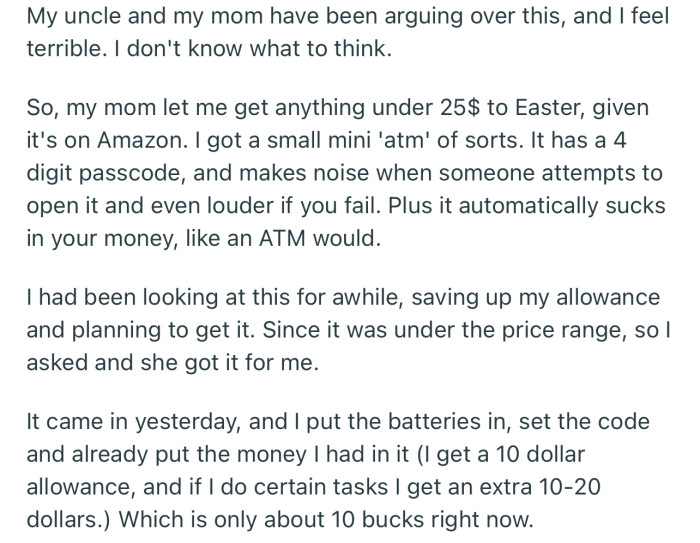Click the paragraph starting "It came in yesterday"
The width and height of the screenshot is (700, 543).
pos(340,470)
